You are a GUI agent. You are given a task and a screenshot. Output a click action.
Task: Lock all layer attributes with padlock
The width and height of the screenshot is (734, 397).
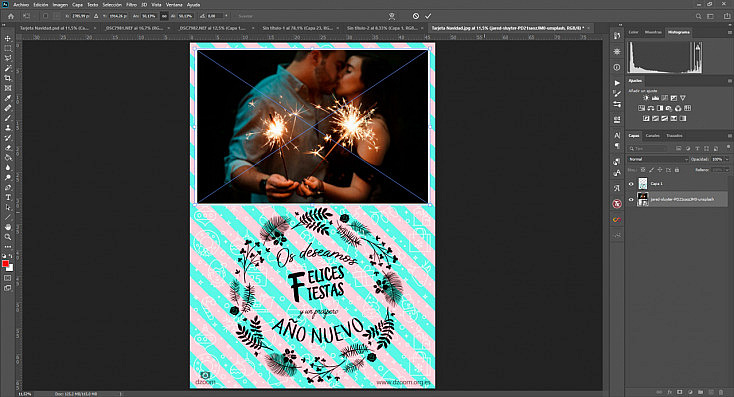(677, 170)
